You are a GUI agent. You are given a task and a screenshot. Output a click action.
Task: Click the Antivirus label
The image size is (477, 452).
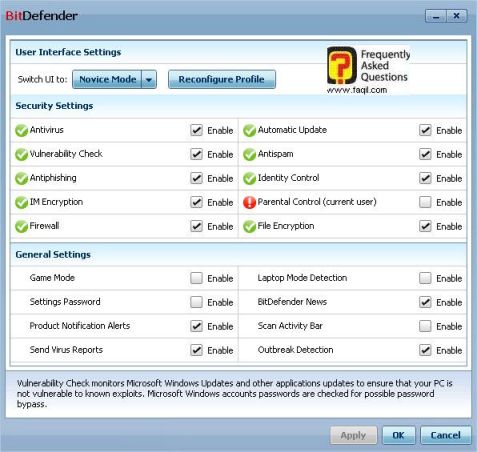pos(46,130)
